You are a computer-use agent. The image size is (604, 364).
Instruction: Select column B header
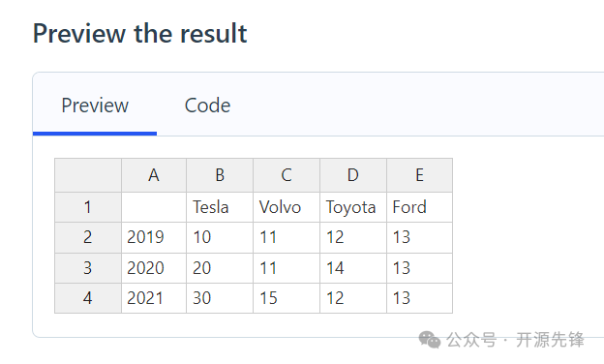220,175
